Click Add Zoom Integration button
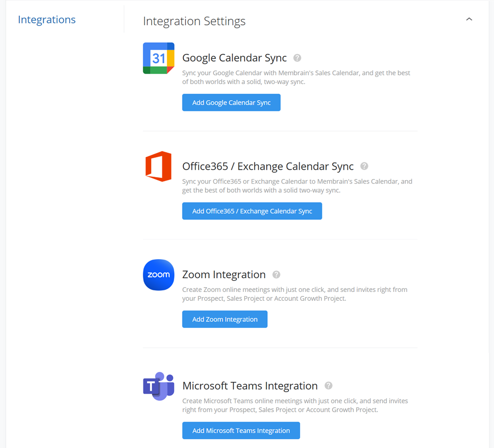Viewport: 494px width, 448px height. pyautogui.click(x=225, y=319)
